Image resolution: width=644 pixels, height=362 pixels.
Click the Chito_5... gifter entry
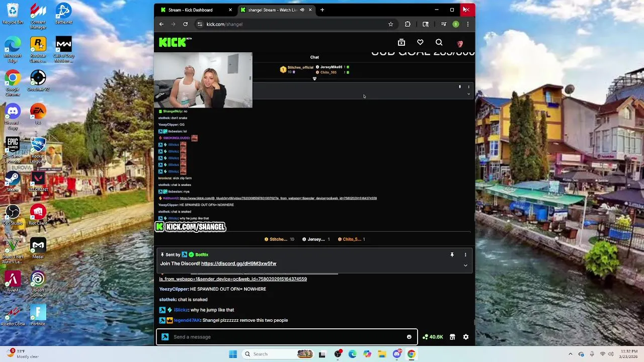[x=352, y=239]
